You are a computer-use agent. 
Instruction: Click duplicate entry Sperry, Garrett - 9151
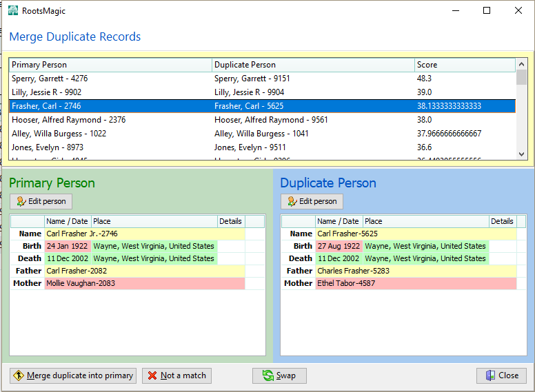[252, 79]
